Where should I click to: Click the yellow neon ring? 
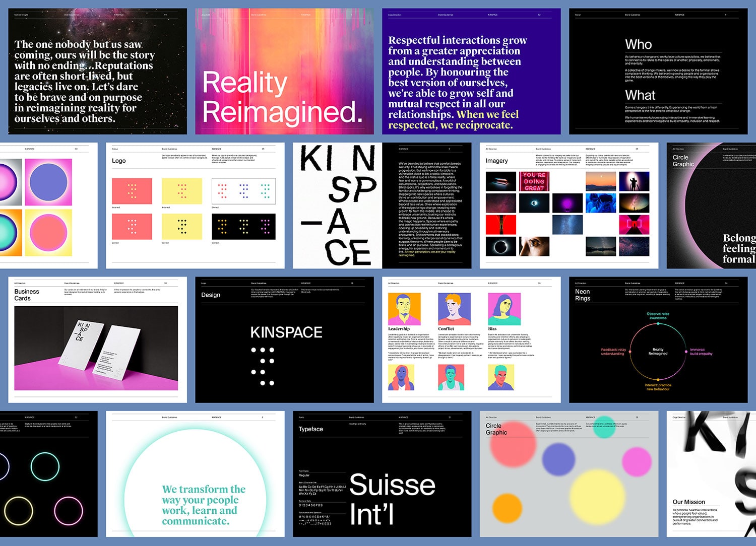pos(18,511)
